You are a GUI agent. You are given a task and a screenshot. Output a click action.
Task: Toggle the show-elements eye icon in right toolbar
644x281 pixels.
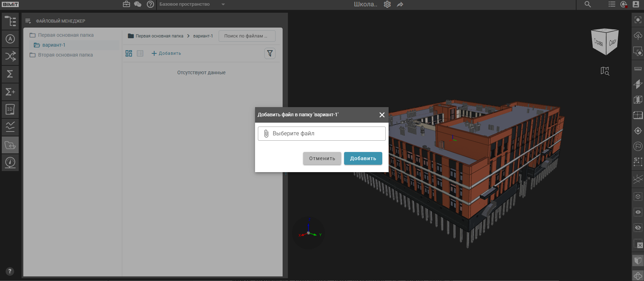(638, 212)
